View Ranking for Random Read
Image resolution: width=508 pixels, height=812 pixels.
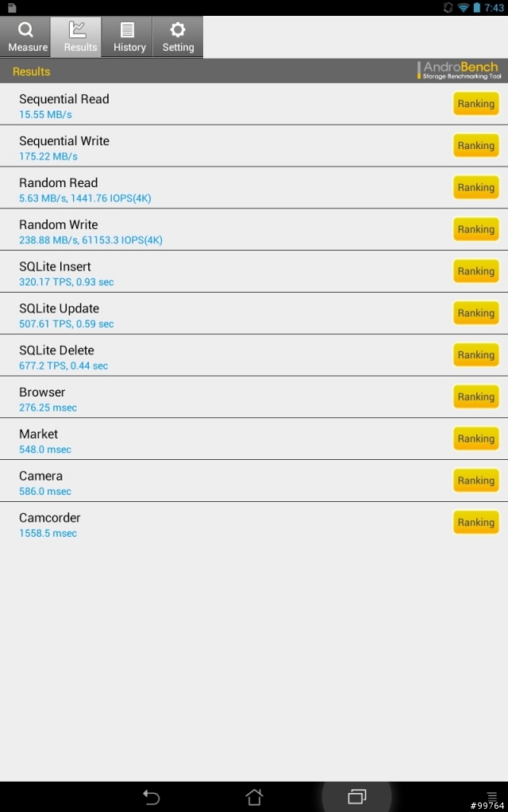tap(476, 188)
